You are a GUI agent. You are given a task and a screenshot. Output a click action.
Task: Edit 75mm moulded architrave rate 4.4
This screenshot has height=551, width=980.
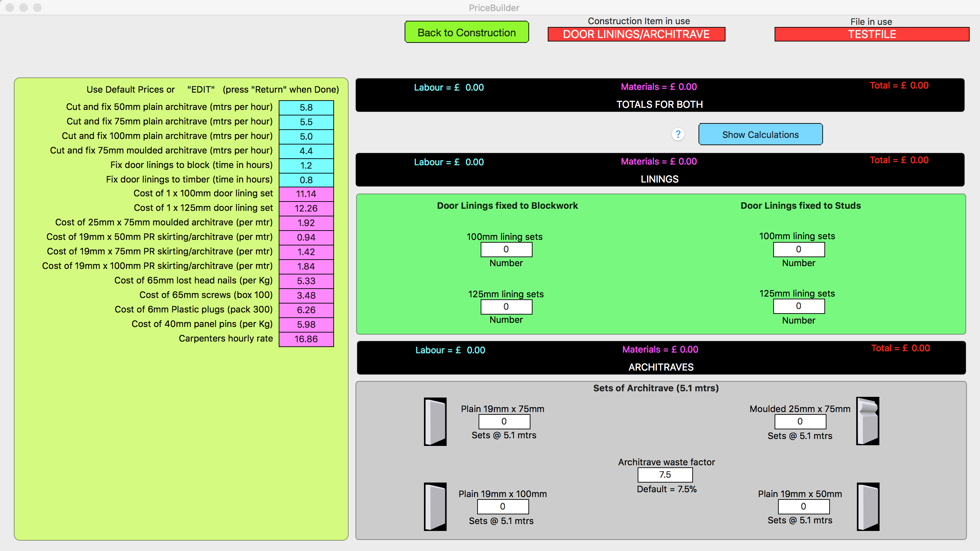pyautogui.click(x=306, y=151)
